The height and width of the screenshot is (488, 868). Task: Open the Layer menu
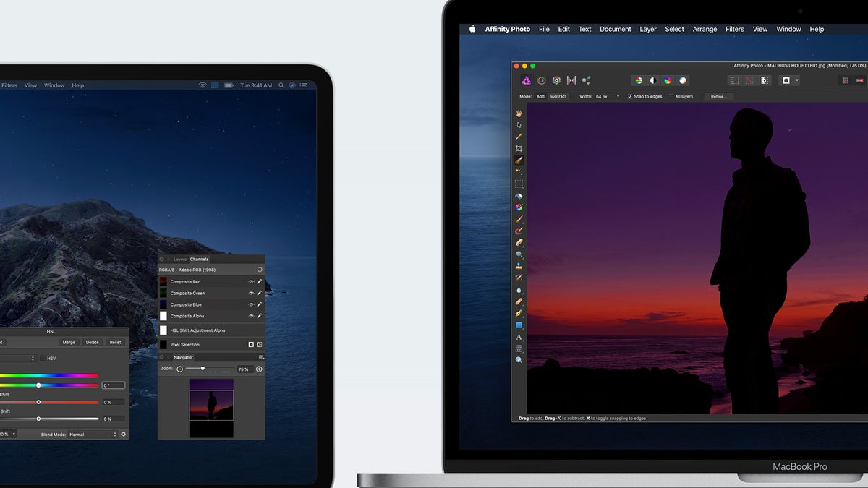pyautogui.click(x=648, y=29)
